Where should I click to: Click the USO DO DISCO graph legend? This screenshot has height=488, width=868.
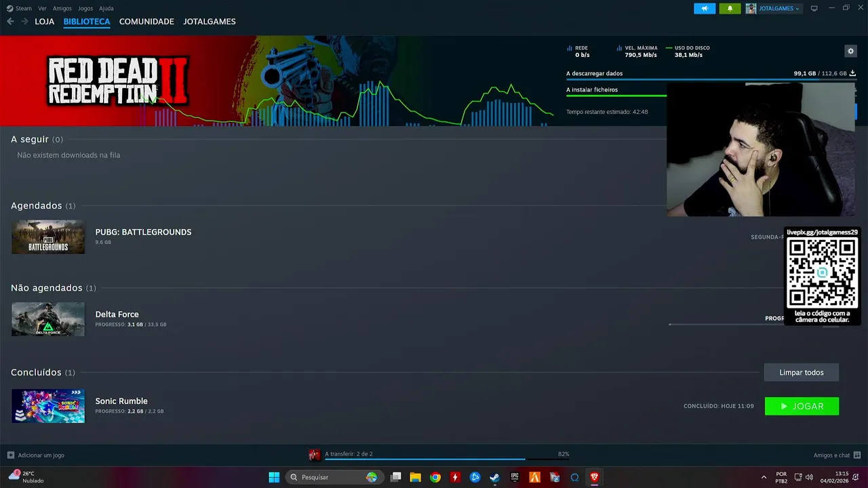pyautogui.click(x=688, y=52)
